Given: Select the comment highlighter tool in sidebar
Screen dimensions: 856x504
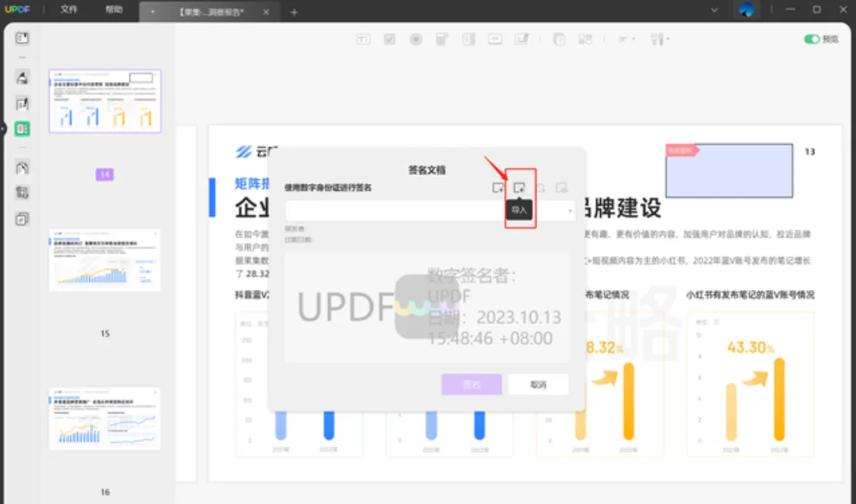Looking at the screenshot, I should pos(22,78).
